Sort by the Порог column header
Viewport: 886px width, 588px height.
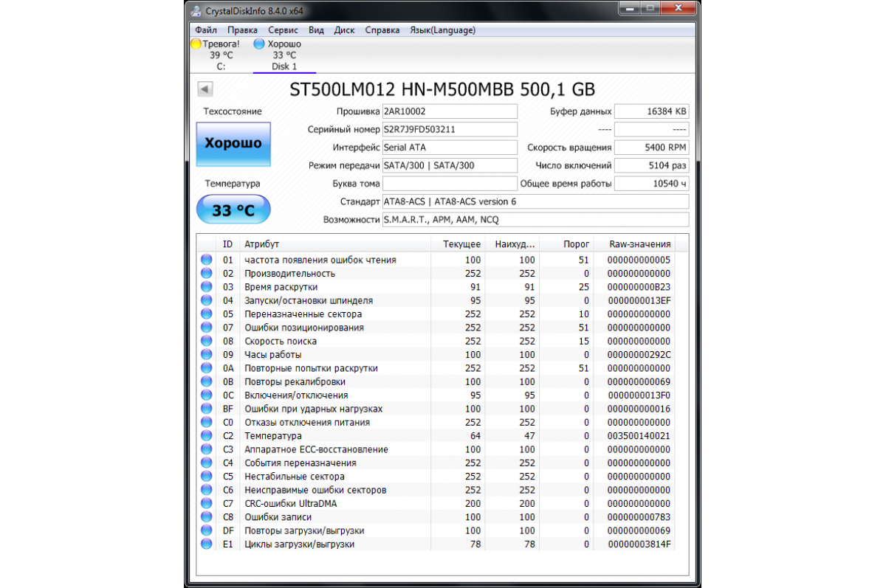[567, 244]
